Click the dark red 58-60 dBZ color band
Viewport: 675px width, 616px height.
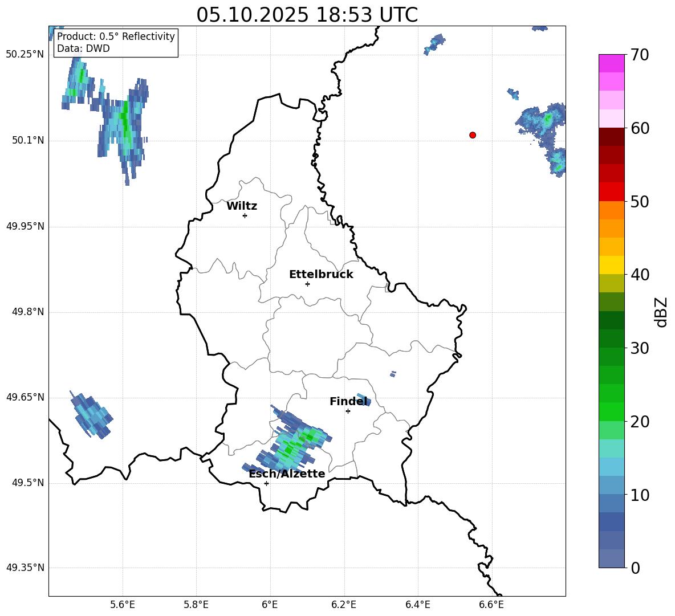click(611, 137)
